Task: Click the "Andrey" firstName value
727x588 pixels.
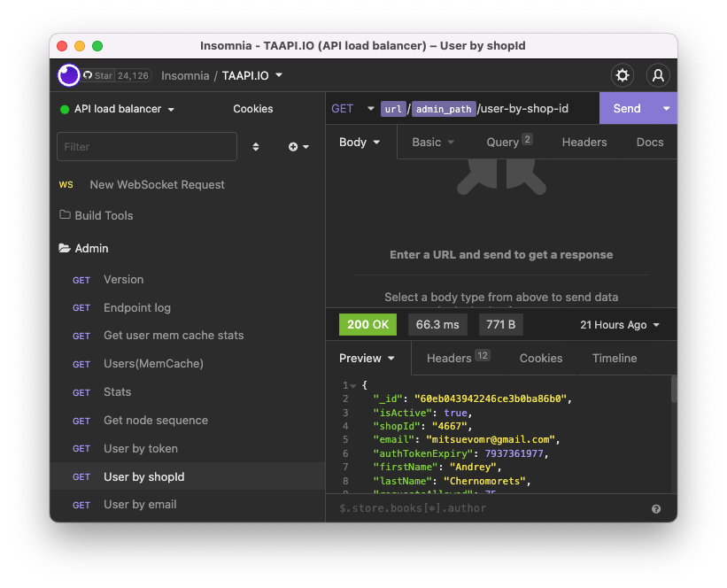Action: tap(473, 467)
